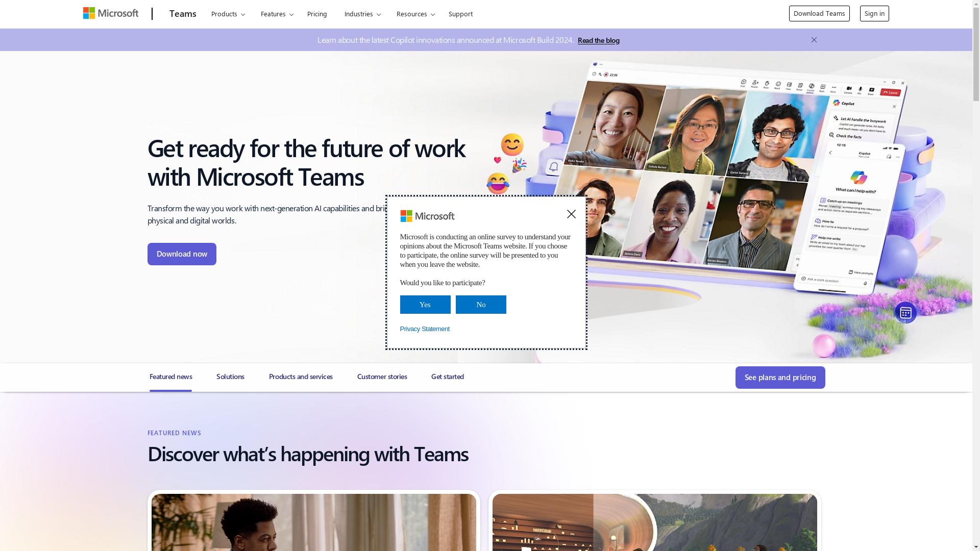Click the Download Teams button icon
This screenshot has width=980, height=551.
tap(819, 13)
